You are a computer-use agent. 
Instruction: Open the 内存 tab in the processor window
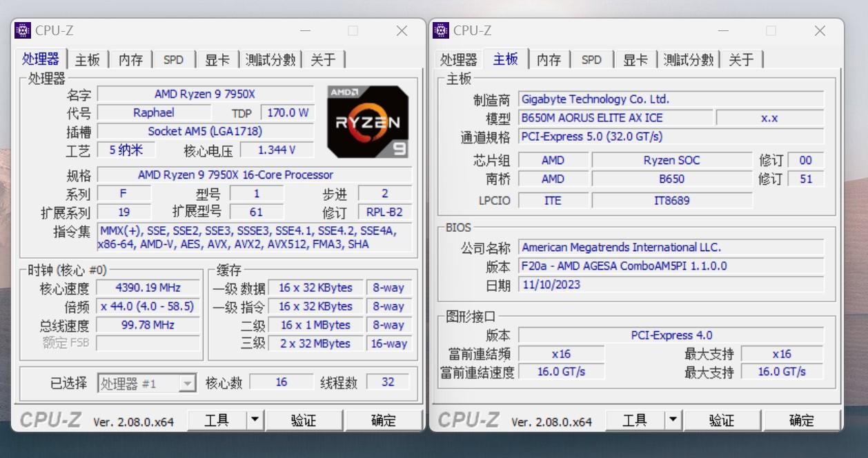130,60
